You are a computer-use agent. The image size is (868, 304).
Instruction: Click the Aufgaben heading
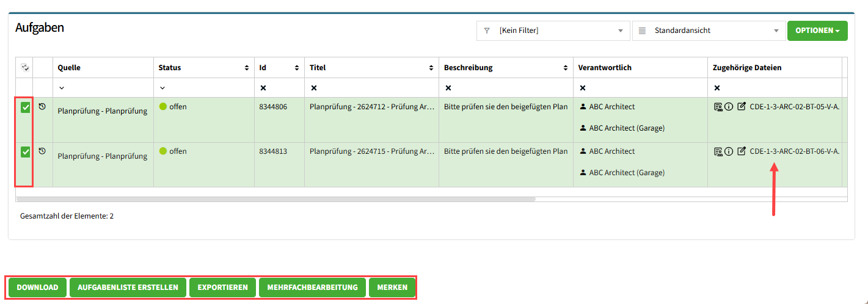[x=40, y=27]
